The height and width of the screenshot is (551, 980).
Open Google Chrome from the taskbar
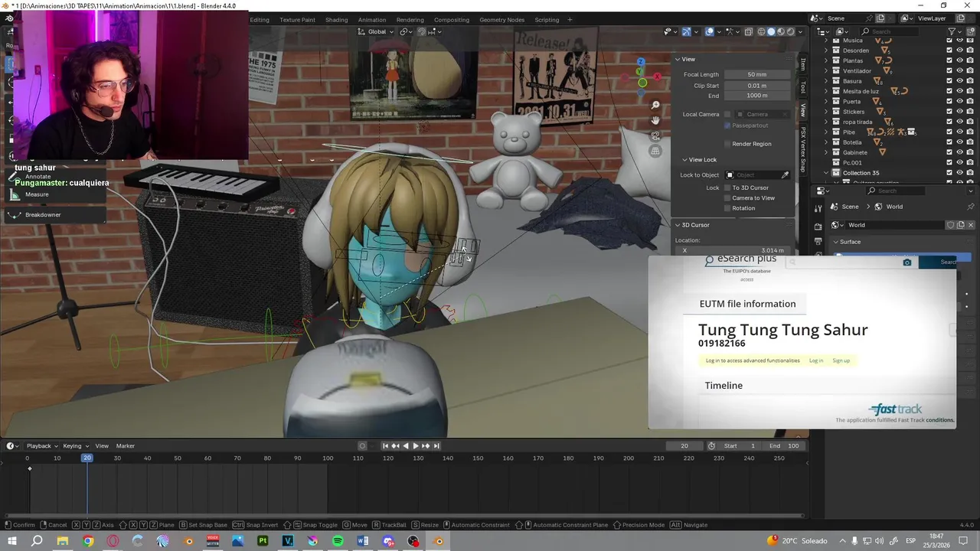[88, 541]
